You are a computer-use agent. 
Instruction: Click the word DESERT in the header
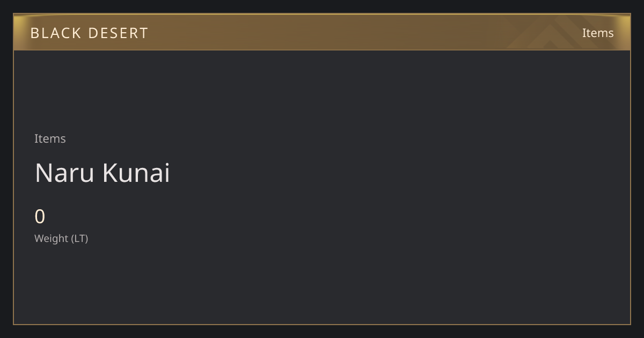pos(118,33)
